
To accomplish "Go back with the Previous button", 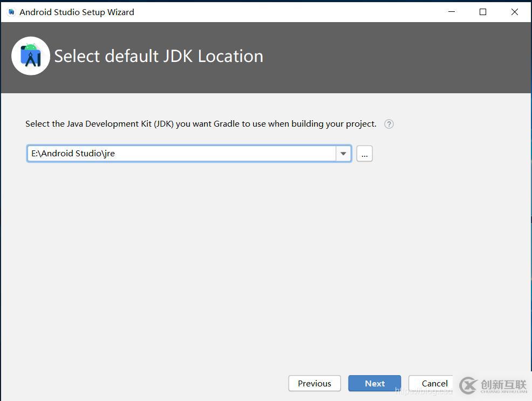I will coord(315,383).
